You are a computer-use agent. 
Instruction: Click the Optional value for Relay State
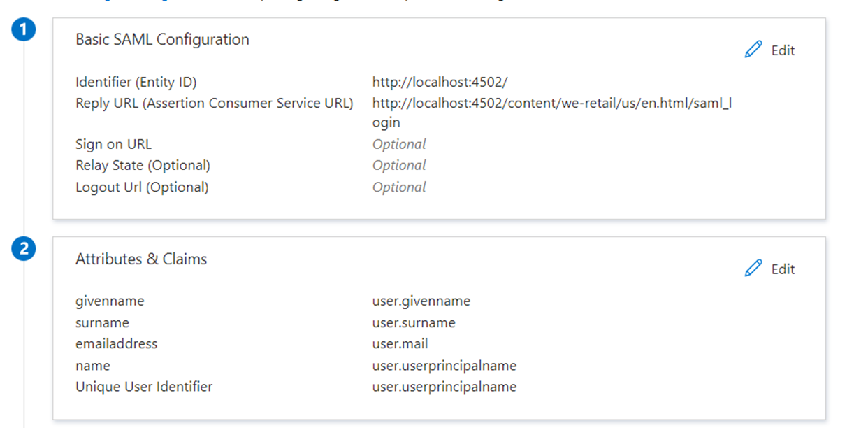point(399,165)
